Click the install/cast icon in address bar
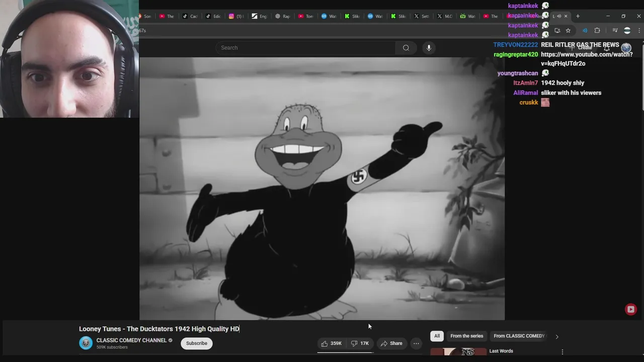 click(x=557, y=31)
